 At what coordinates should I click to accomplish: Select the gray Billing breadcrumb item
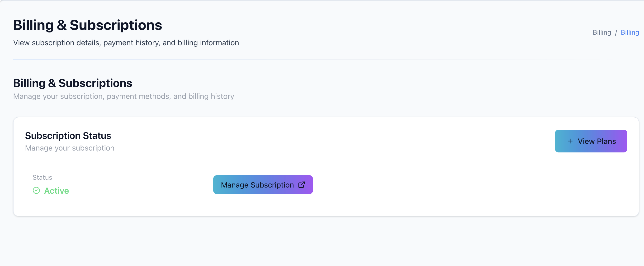point(602,32)
